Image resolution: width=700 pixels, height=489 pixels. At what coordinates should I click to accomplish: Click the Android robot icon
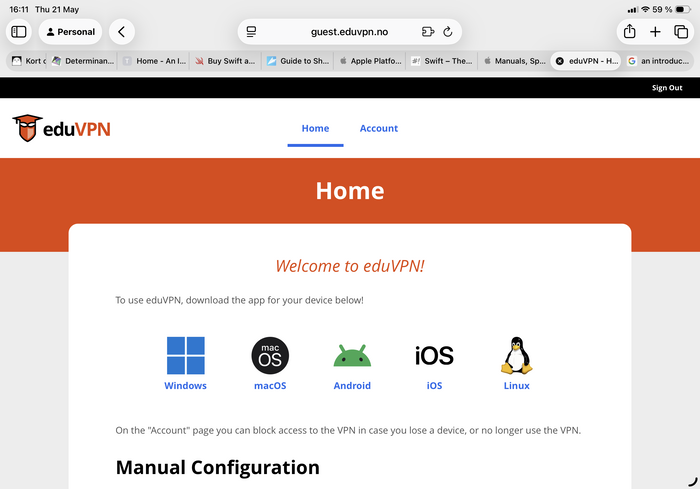pos(352,356)
